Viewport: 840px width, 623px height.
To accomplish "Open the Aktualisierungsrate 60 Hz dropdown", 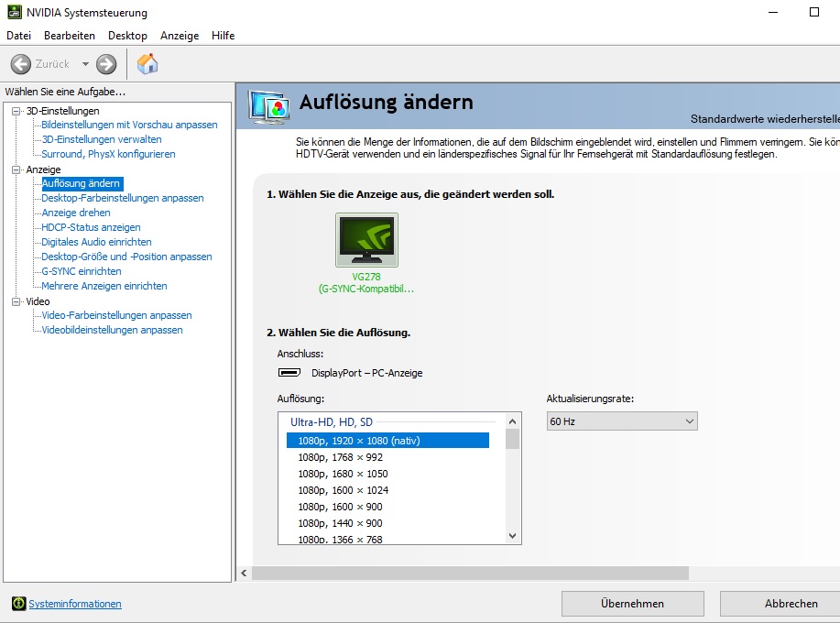I will click(x=622, y=421).
